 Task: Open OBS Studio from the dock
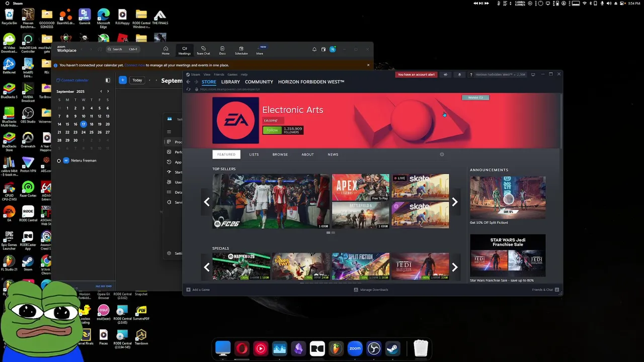[374, 348]
